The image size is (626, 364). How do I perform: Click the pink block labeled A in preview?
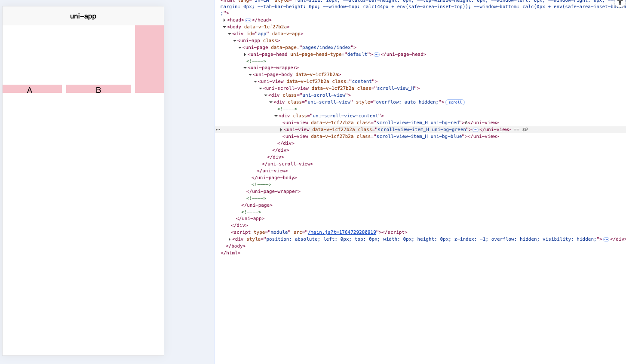pos(32,89)
